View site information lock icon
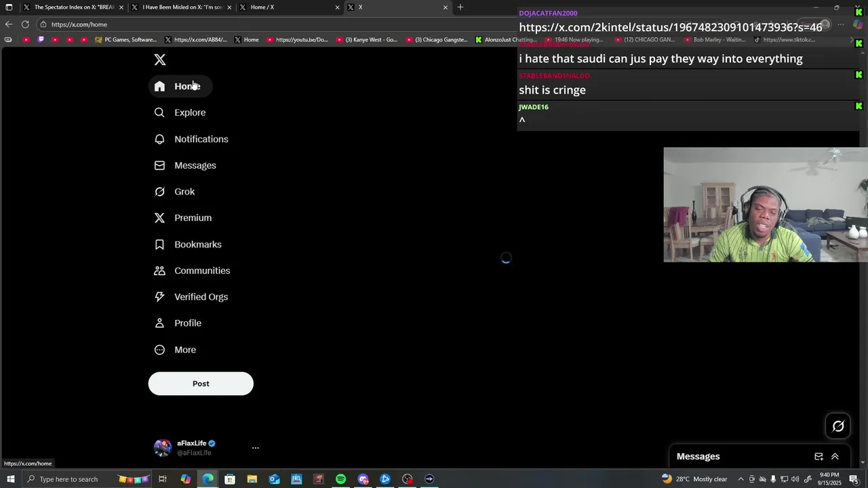The height and width of the screenshot is (488, 868). click(43, 24)
